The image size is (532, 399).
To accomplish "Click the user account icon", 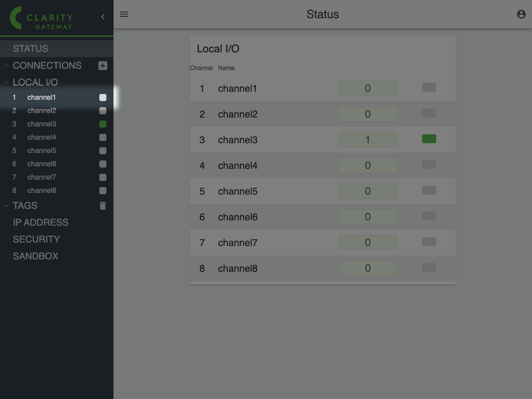I will [521, 14].
